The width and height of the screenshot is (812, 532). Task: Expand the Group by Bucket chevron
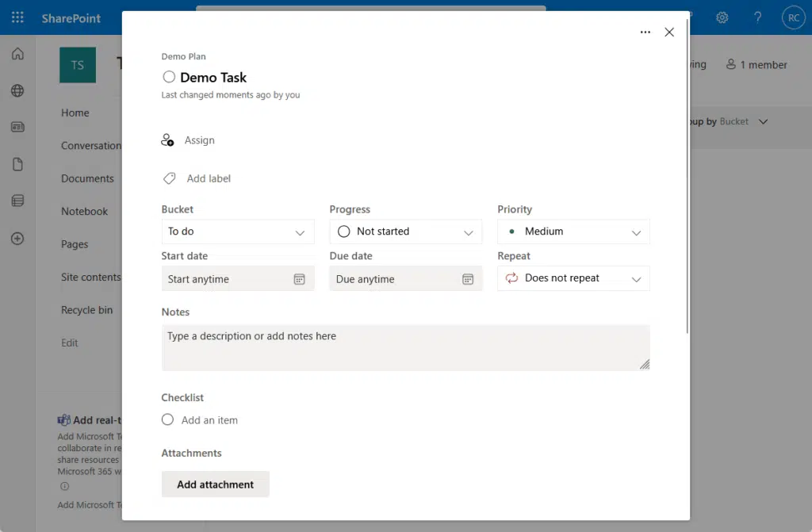pos(763,122)
